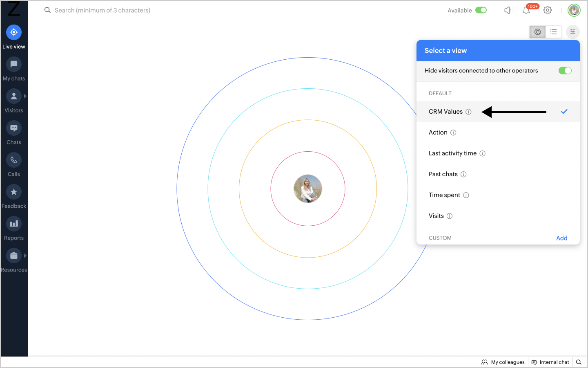Click the Zoho logo at top left

coord(14,9)
